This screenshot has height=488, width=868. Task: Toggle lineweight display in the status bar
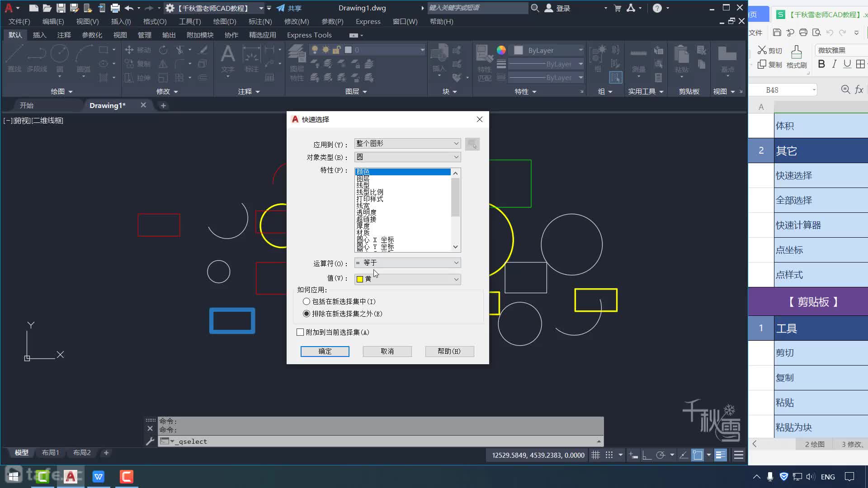[721, 455]
